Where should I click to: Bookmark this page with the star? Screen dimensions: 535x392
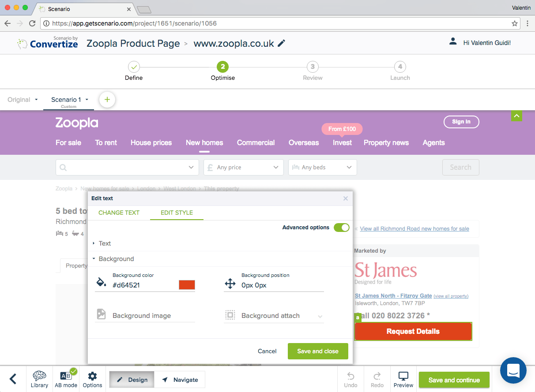tap(515, 23)
